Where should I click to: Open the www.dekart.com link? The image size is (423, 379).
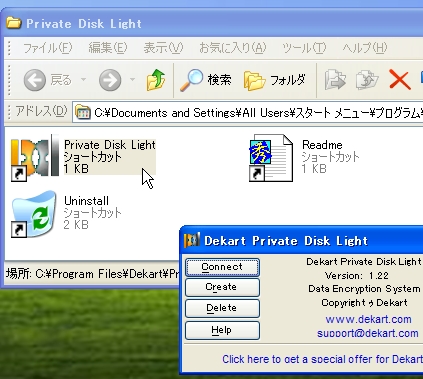tap(368, 319)
